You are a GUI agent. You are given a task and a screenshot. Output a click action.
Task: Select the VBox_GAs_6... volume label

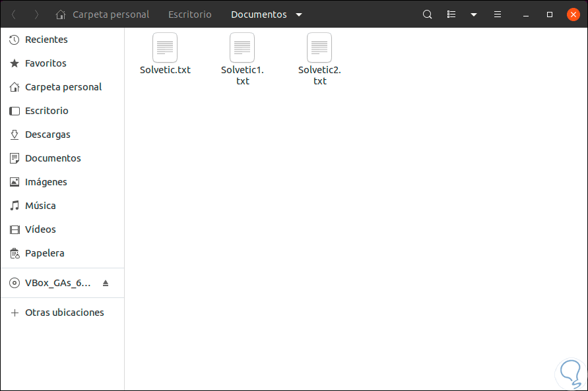point(58,283)
